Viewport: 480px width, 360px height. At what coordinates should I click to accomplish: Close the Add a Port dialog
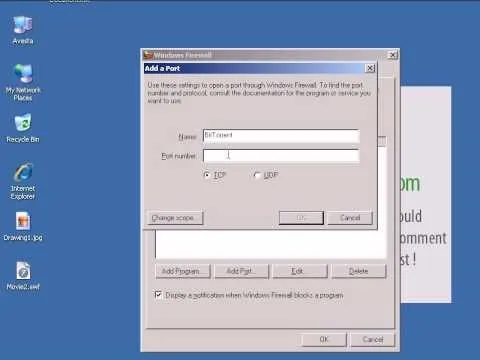tap(370, 68)
